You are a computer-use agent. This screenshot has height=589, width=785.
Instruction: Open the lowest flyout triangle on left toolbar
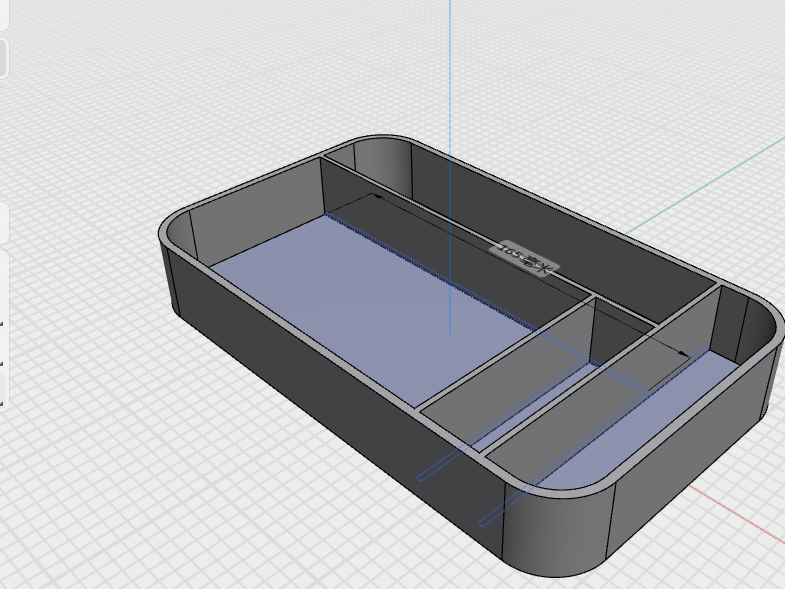click(2, 403)
